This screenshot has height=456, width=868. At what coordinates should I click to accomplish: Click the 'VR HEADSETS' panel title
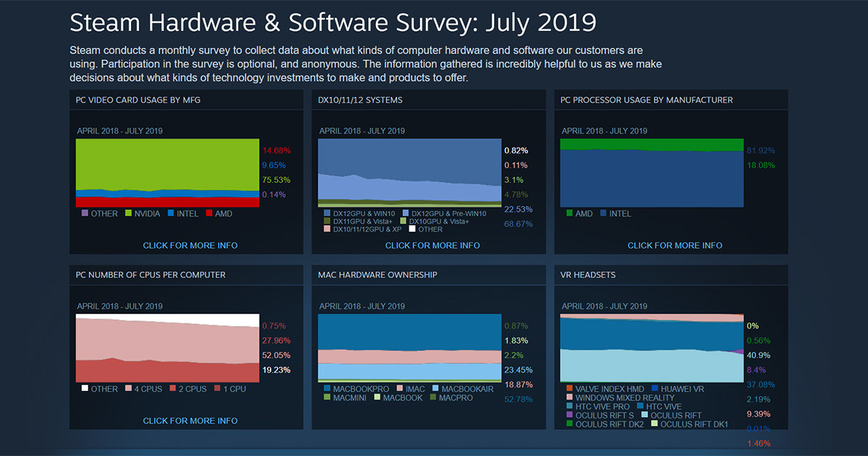tap(588, 275)
